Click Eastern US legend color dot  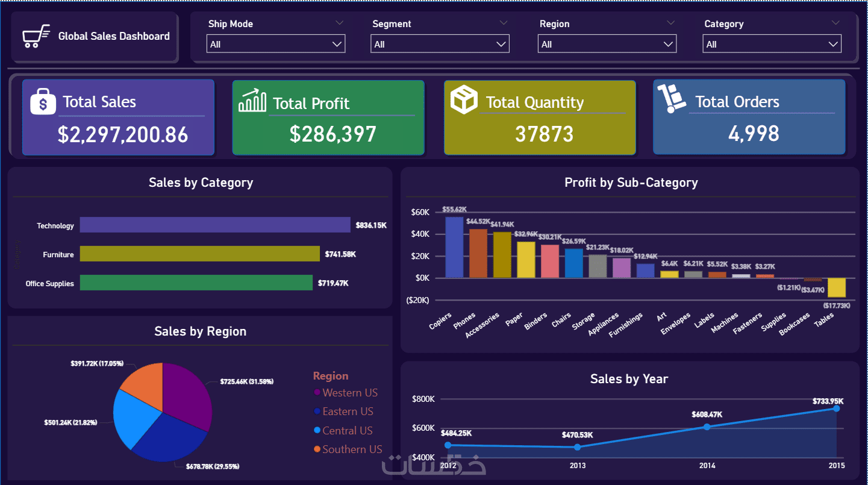[317, 411]
